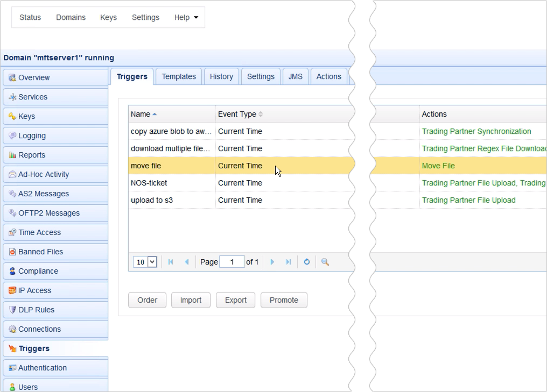Open the Help dropdown menu
The height and width of the screenshot is (392, 547).
[x=186, y=17]
